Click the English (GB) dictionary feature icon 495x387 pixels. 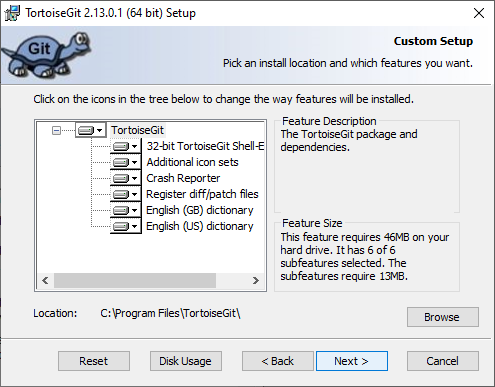[126, 210]
